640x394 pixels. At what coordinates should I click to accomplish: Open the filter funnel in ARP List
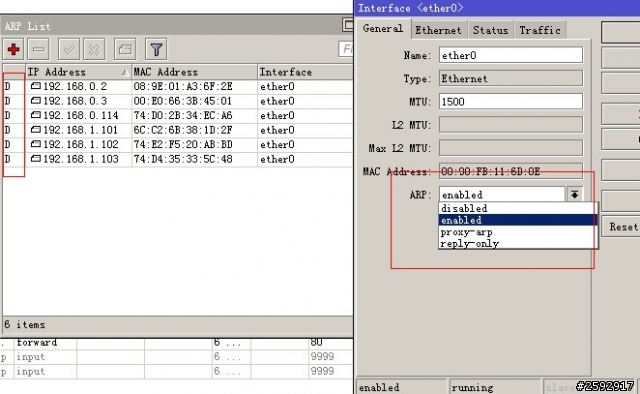pyautogui.click(x=156, y=49)
